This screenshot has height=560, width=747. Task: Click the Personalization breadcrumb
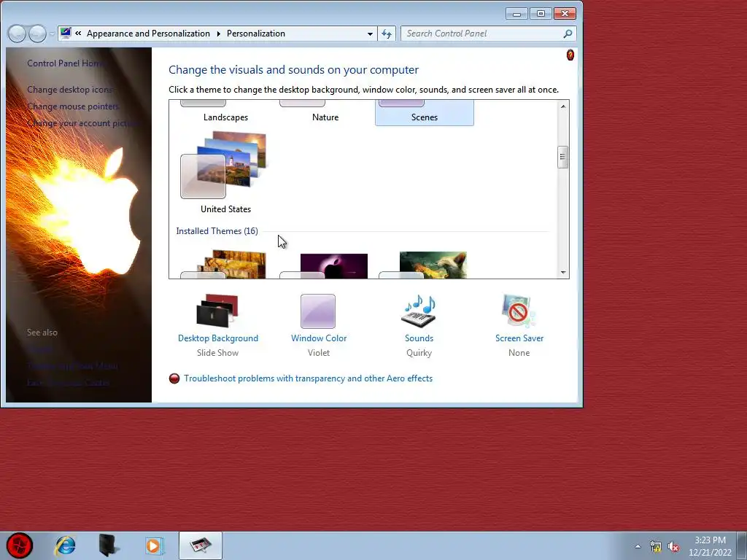(256, 34)
